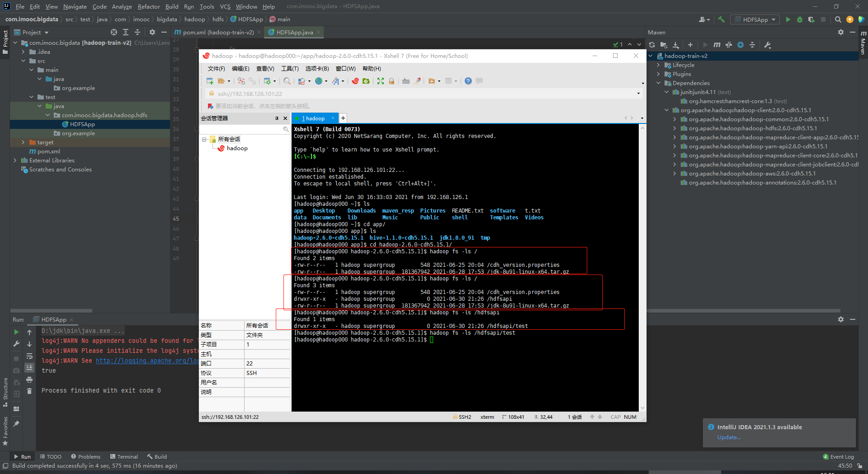The width and height of the screenshot is (868, 474).
Task: Click the Xshell toolbar search magnifier
Action: point(287,81)
